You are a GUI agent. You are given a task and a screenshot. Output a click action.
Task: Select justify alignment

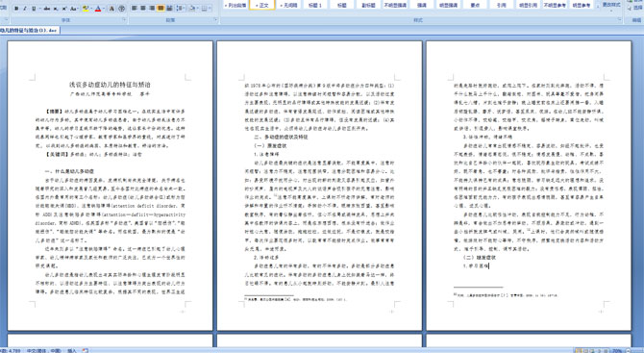[161, 8]
